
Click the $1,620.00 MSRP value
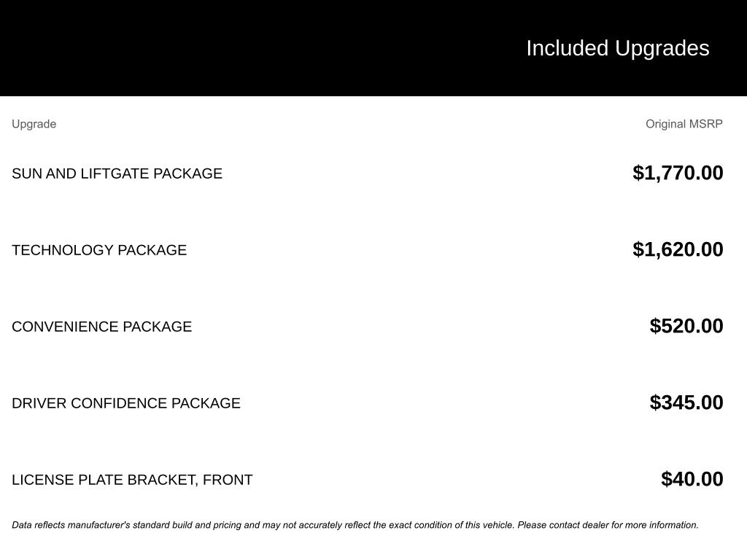pos(678,249)
